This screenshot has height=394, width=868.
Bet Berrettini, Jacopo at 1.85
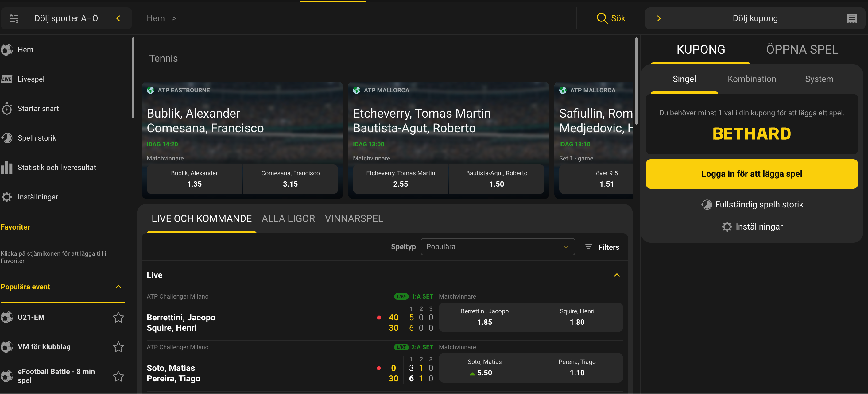tap(485, 317)
